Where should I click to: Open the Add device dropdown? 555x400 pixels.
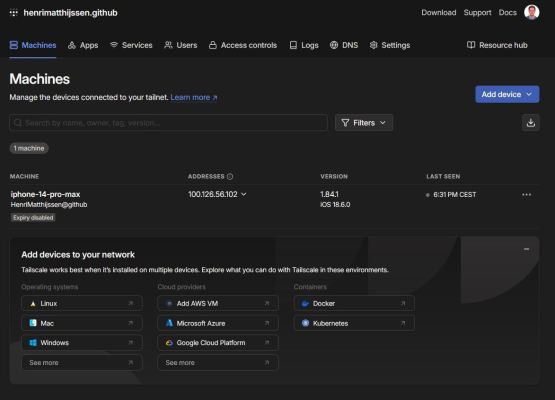click(507, 94)
